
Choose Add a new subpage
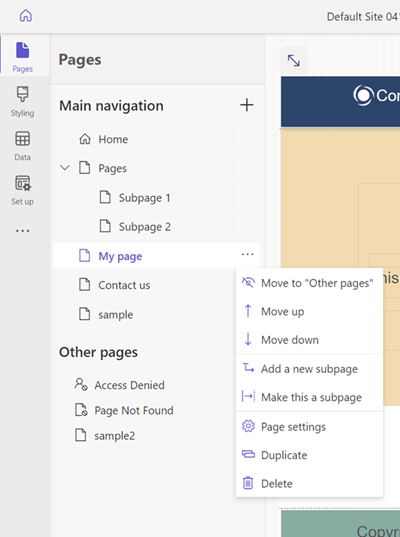(x=309, y=369)
